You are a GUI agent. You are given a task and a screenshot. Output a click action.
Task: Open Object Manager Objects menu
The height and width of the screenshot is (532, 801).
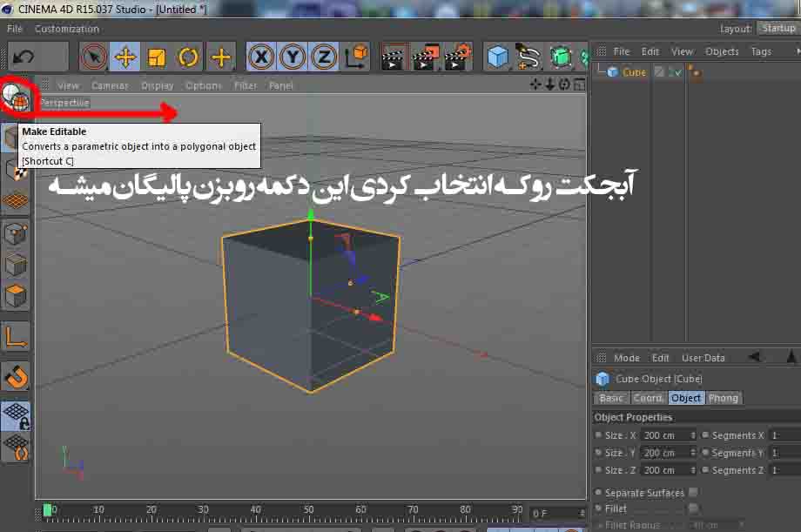(x=722, y=51)
